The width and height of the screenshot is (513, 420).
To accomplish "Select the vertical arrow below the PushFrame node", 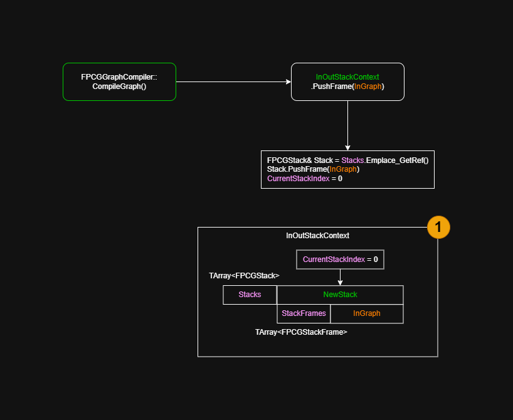I will (x=347, y=125).
